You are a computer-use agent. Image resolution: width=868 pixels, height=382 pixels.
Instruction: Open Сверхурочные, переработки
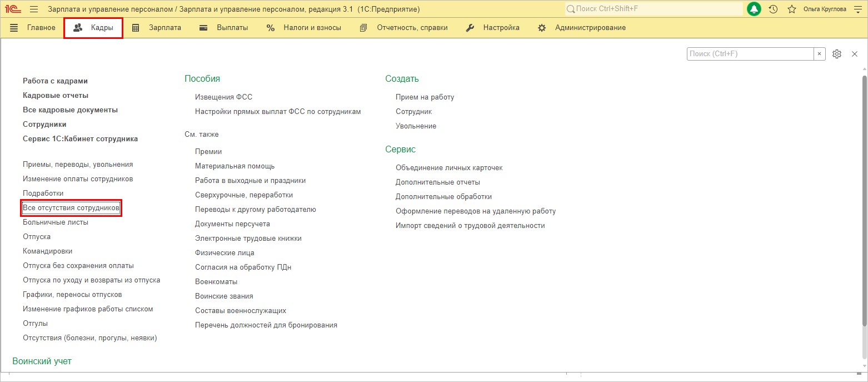click(x=244, y=195)
